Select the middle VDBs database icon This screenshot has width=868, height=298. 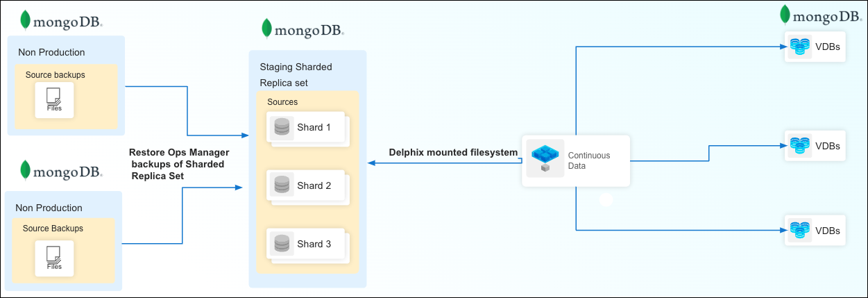tap(799, 146)
